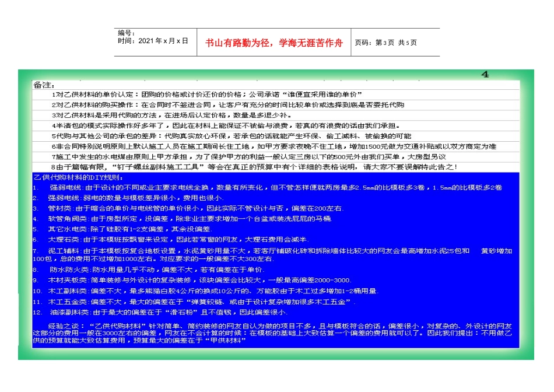554x392 pixels.
Task: Select the '备注:' heading
Action: click(x=44, y=85)
